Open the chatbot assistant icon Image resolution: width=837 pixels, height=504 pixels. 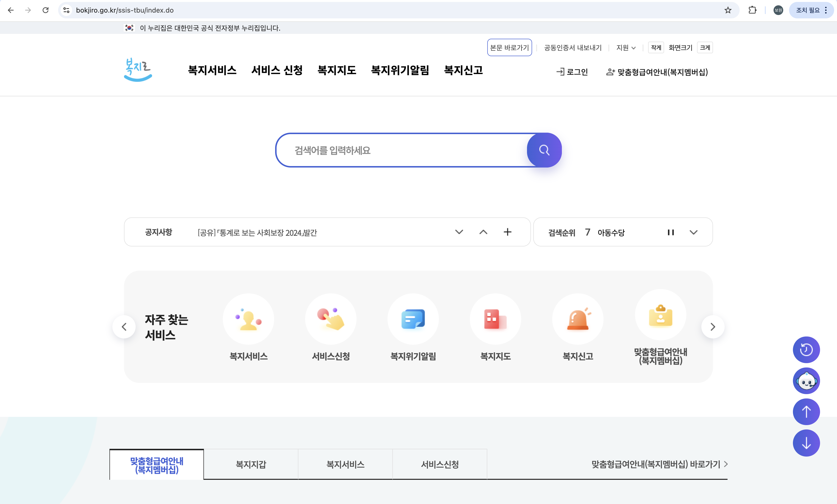[806, 381]
